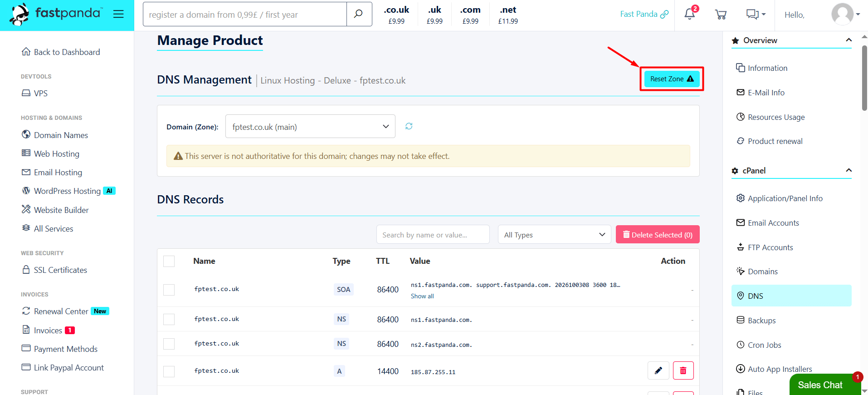Image resolution: width=868 pixels, height=395 pixels.
Task: Collapse the Overview section
Action: click(x=848, y=40)
